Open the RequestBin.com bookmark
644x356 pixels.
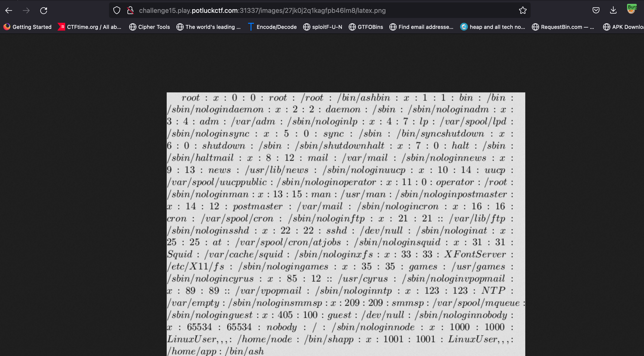(x=563, y=27)
